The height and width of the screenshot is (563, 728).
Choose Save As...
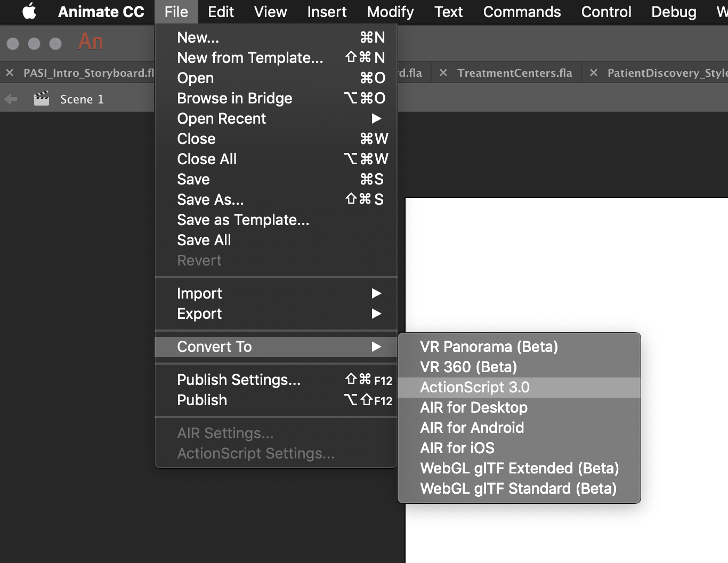coord(276,199)
